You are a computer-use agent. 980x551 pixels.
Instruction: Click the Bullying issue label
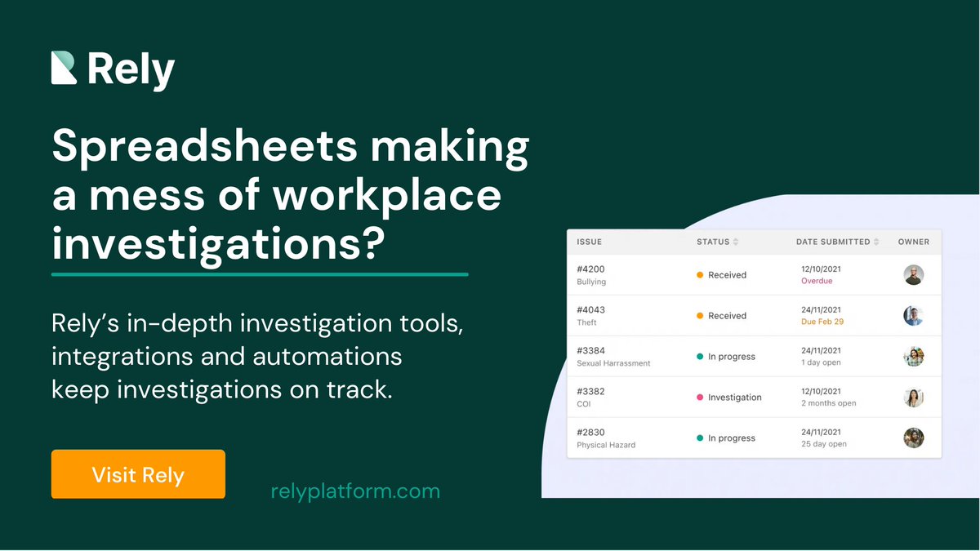[x=591, y=282]
